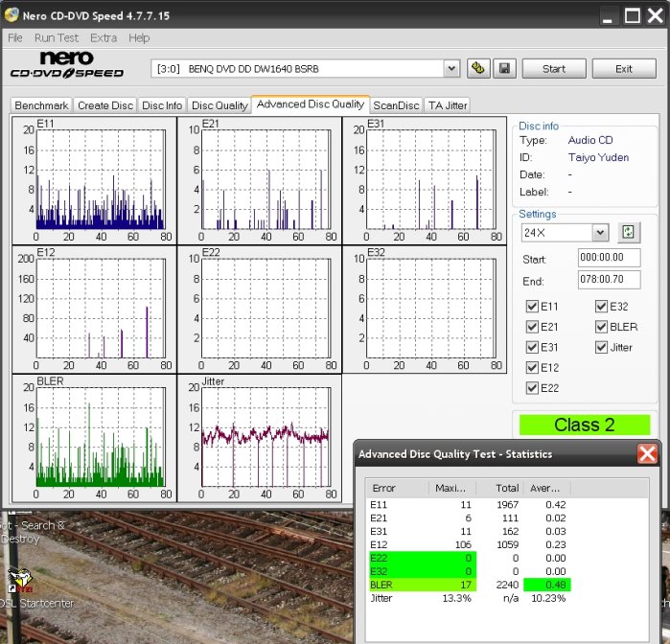Click the floppy disk save icon
The image size is (670, 644).
click(x=505, y=69)
